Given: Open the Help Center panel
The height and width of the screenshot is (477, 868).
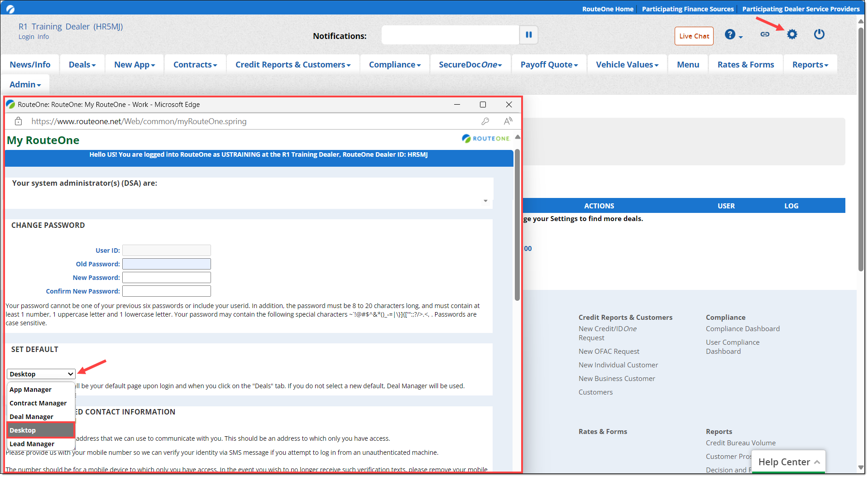Looking at the screenshot, I should (x=788, y=462).
